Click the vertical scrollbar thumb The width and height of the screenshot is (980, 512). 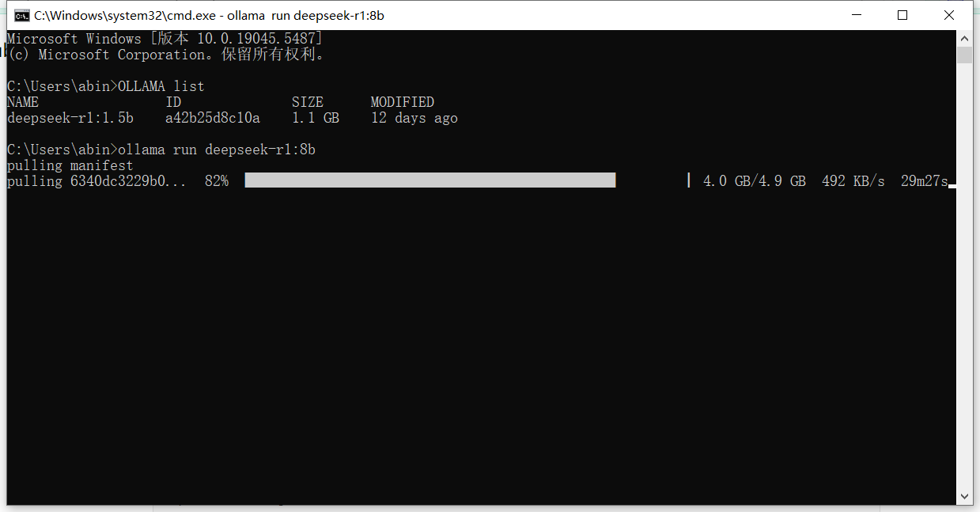[964, 55]
